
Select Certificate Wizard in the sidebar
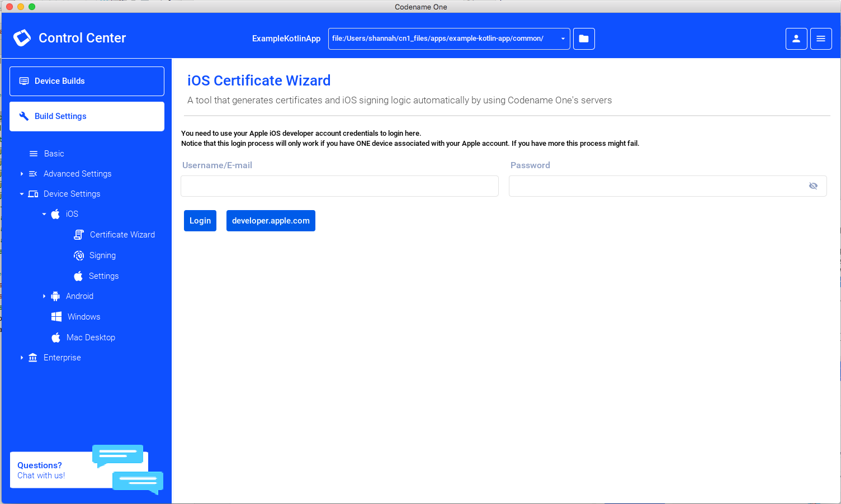click(x=122, y=235)
